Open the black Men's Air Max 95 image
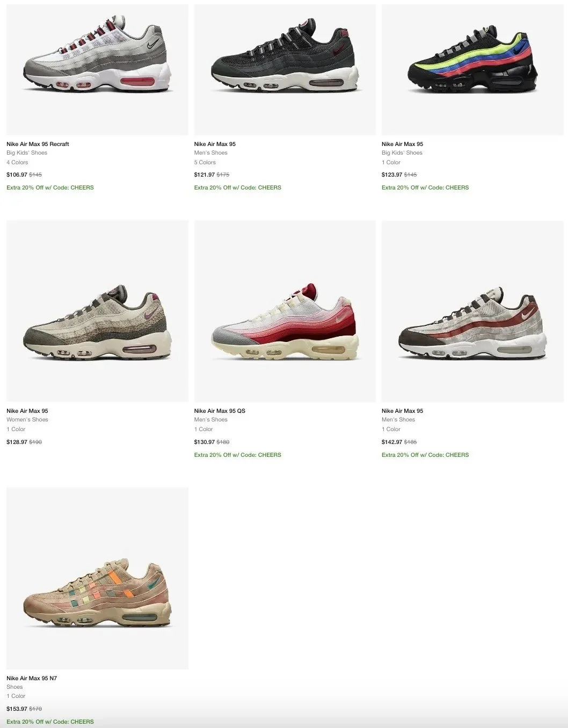This screenshot has width=568, height=728. [x=285, y=70]
